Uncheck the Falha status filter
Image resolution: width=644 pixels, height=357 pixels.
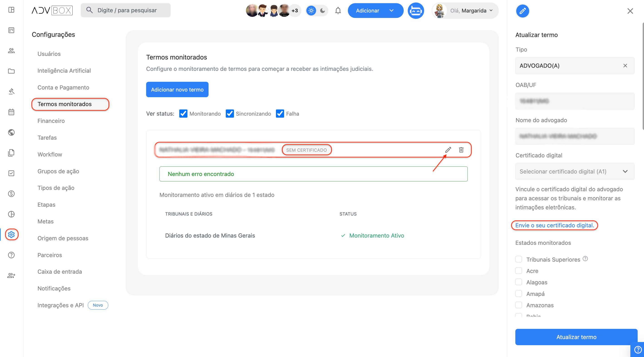pyautogui.click(x=280, y=114)
